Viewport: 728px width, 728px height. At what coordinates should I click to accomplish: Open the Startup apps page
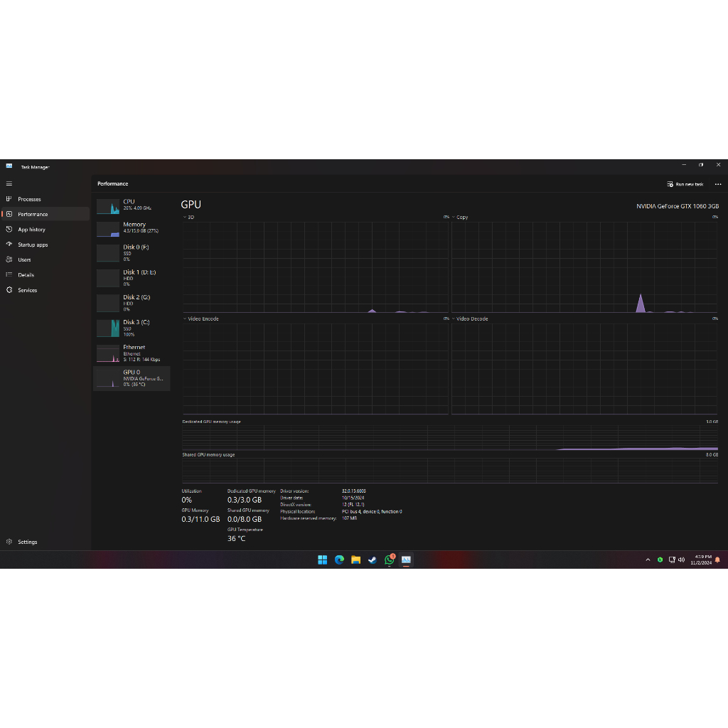(45, 245)
